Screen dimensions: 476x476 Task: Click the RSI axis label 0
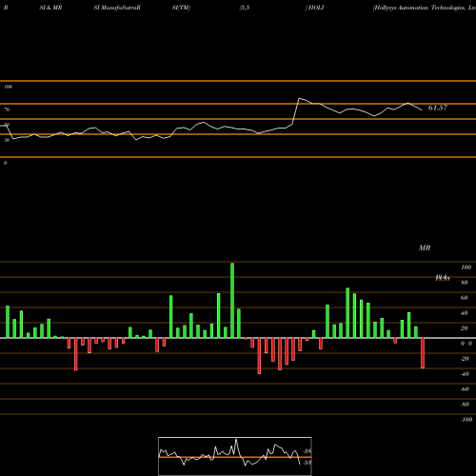pos(5,163)
